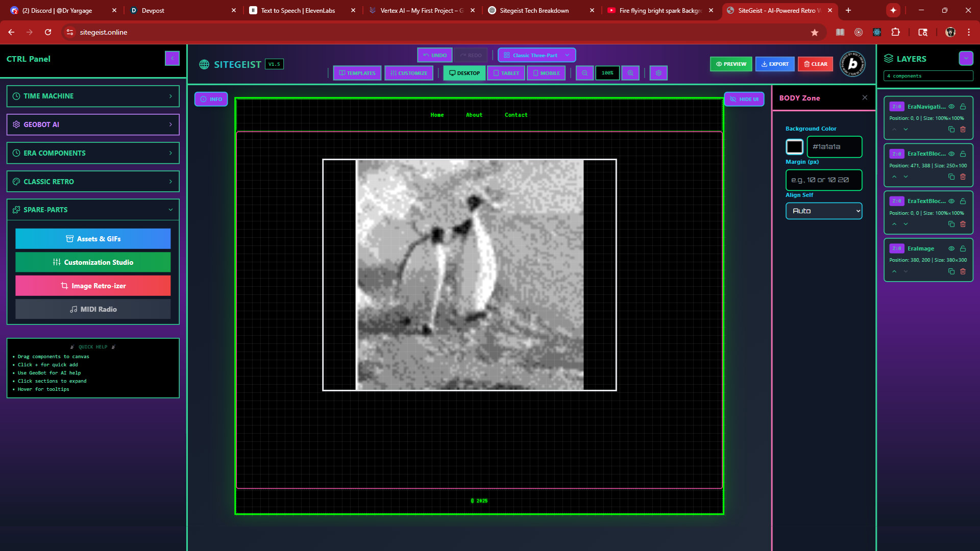The image size is (980, 551).
Task: Duplicate the EraNavigation layer using copy icon
Action: click(x=951, y=130)
